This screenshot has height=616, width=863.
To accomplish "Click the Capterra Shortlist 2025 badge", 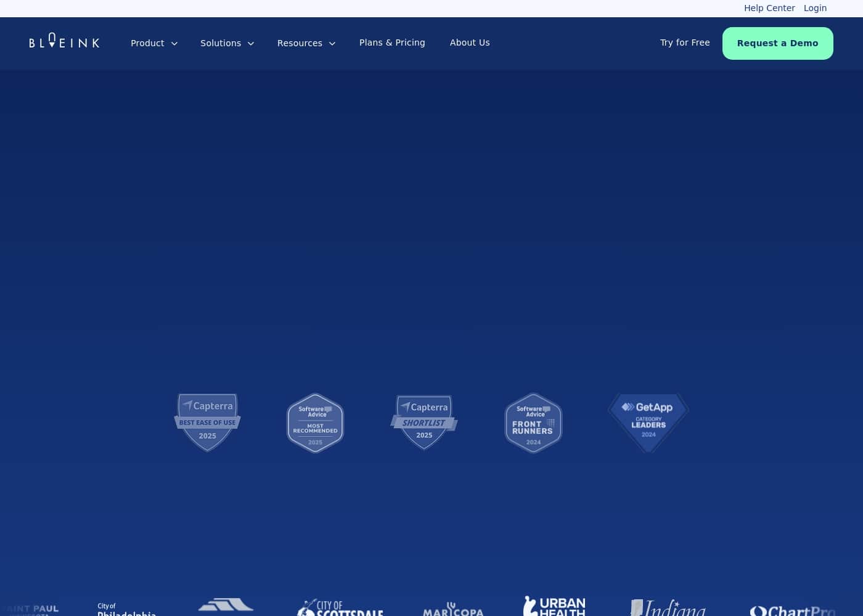I will pos(424,423).
